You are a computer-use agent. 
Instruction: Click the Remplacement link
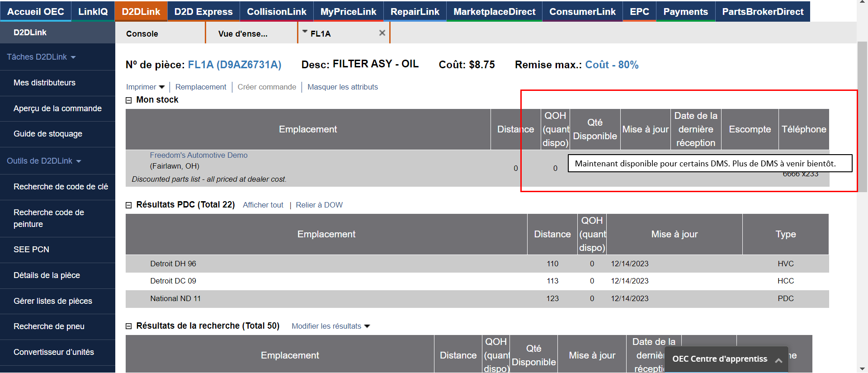pyautogui.click(x=201, y=87)
